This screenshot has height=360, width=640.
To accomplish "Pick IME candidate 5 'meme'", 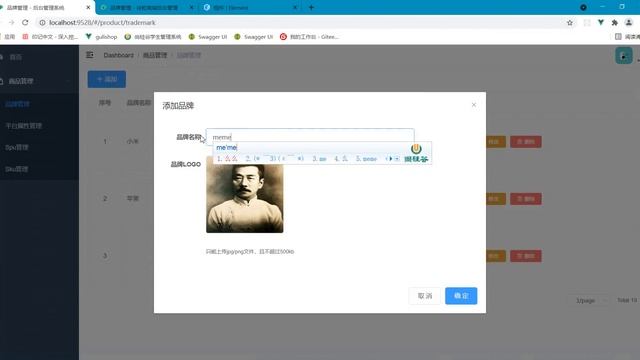I will pyautogui.click(x=366, y=159).
